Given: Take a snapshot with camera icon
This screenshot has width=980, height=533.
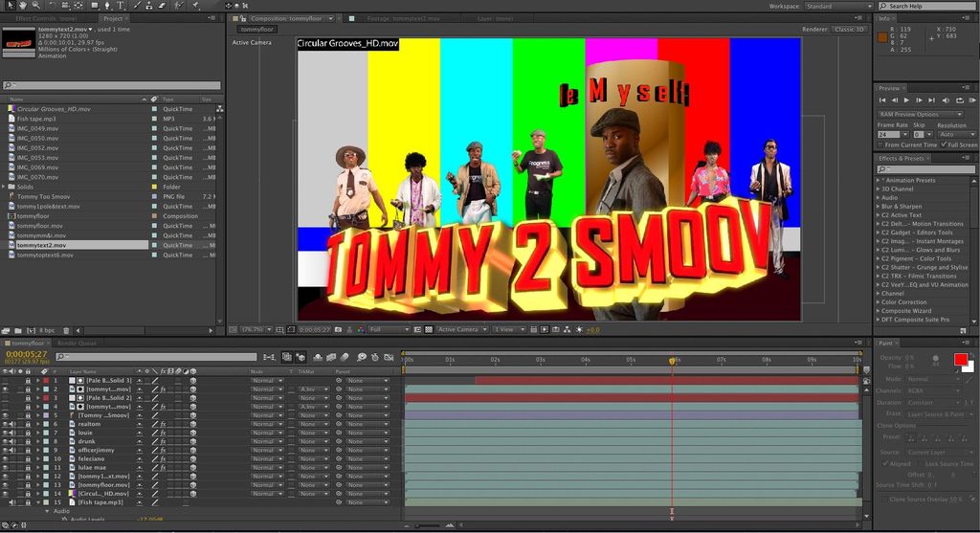Looking at the screenshot, I should (338, 329).
